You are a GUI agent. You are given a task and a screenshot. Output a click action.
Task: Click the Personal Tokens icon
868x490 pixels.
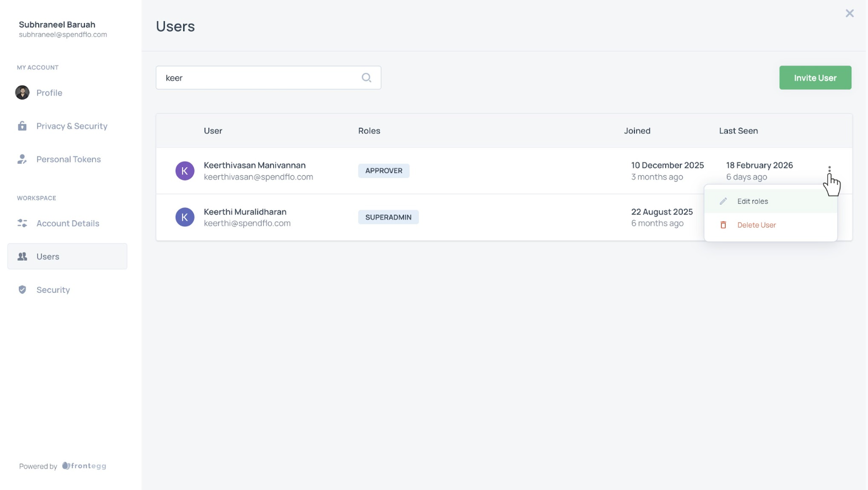[x=22, y=159]
